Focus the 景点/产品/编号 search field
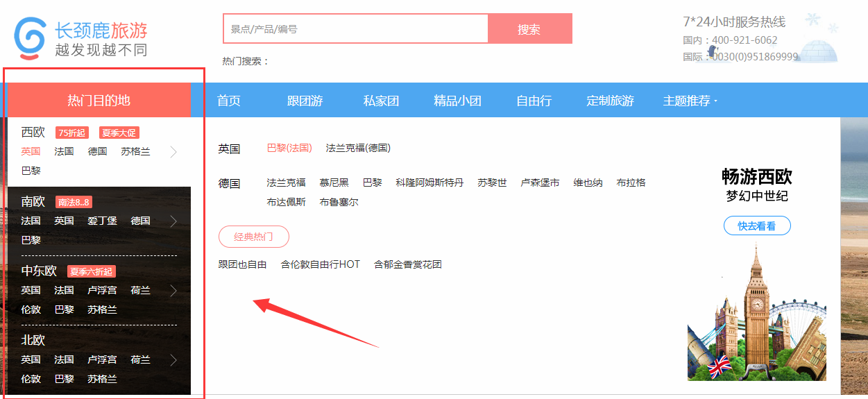Screen dimensions: 868x399 pyautogui.click(x=355, y=29)
